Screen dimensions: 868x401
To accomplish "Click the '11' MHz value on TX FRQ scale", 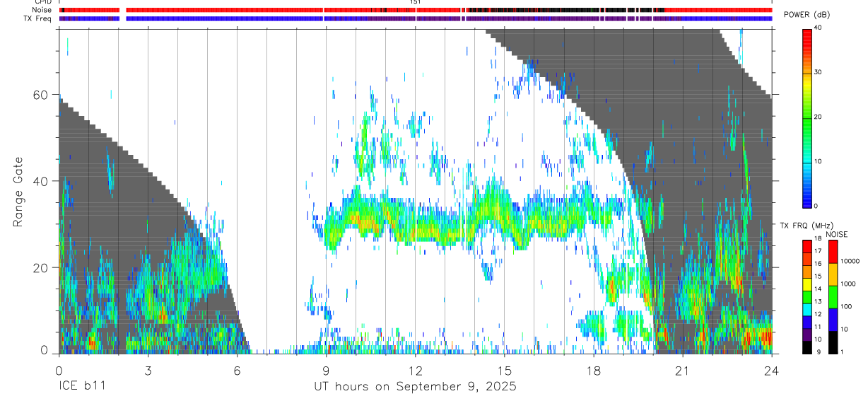I will click(x=819, y=327).
